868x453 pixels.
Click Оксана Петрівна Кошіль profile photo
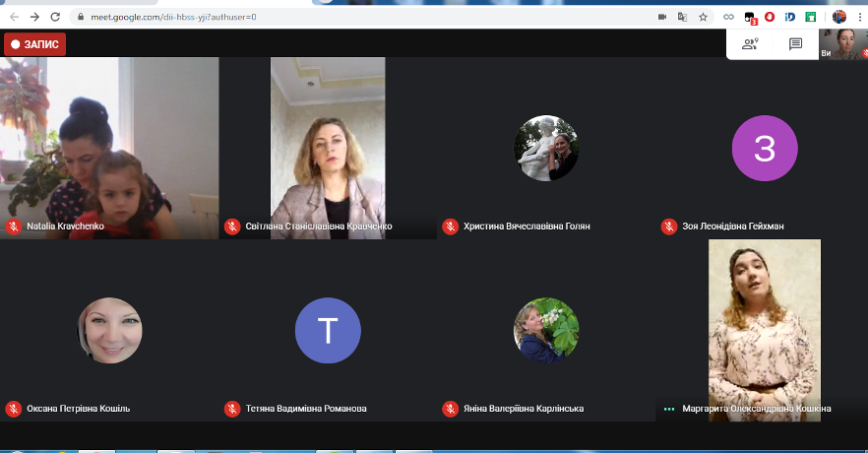(109, 330)
